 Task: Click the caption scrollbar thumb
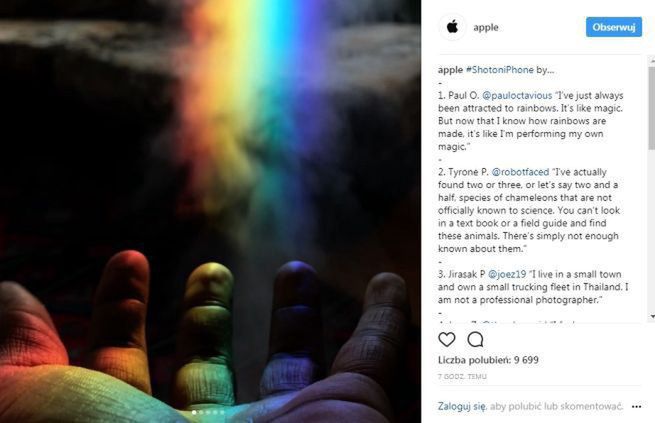coord(652,108)
